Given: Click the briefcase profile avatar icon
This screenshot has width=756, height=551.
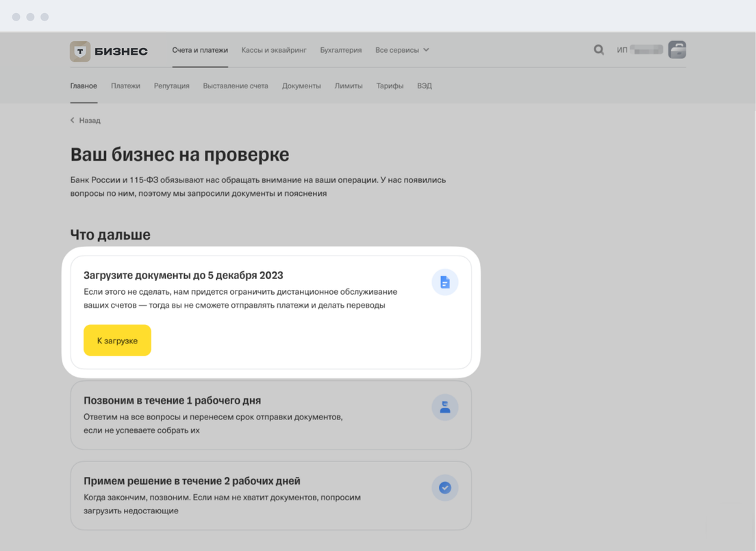Looking at the screenshot, I should [677, 50].
